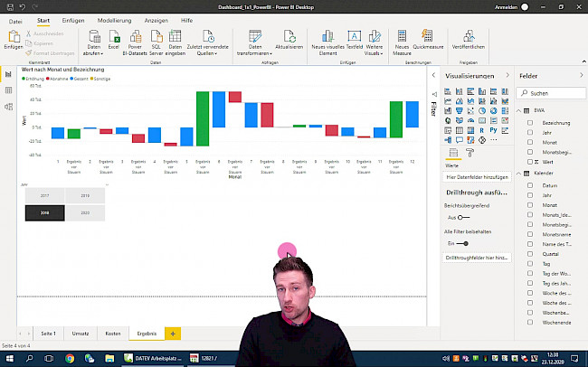Toggle Alle Filter beibehalten switch
The height and width of the screenshot is (367, 588).
click(x=463, y=243)
